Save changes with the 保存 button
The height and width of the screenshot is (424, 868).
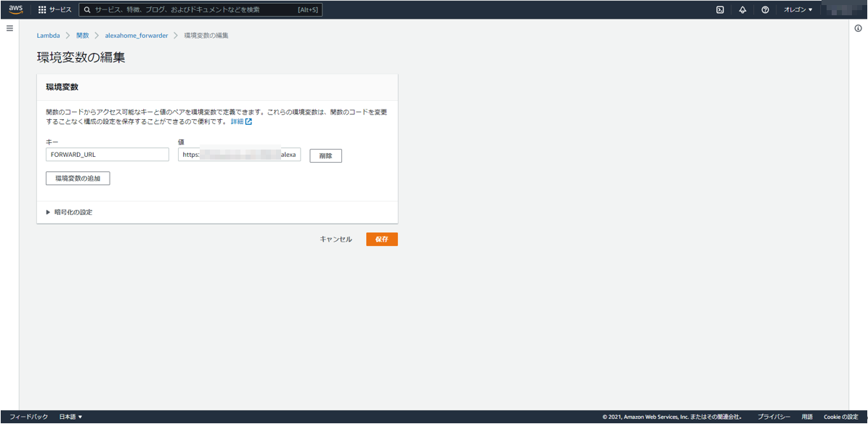(x=382, y=239)
